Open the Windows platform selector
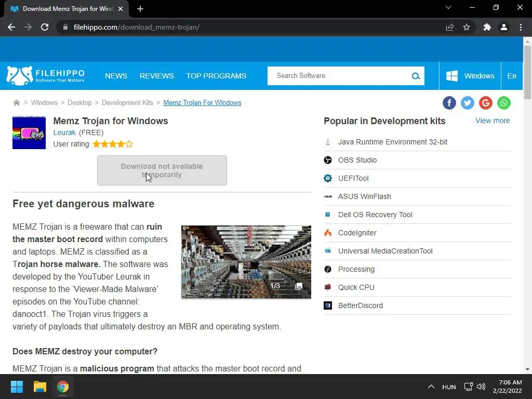Viewport: 532px width, 399px height. (470, 76)
